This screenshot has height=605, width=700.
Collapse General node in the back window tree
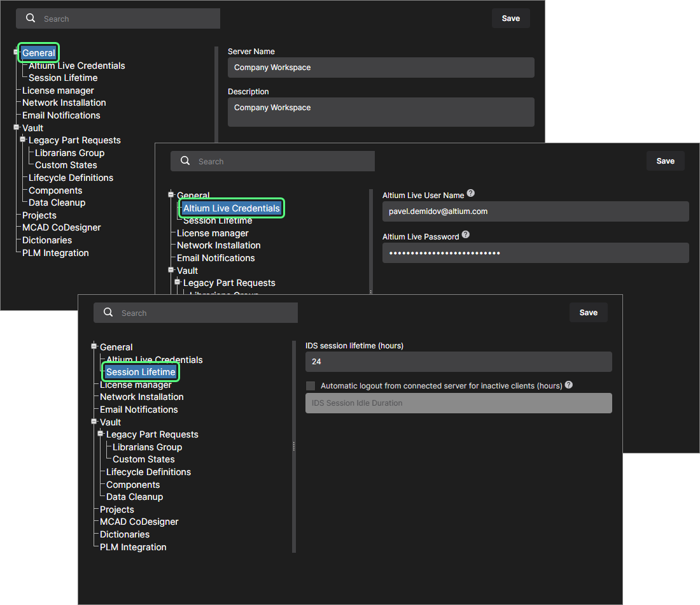click(x=16, y=52)
